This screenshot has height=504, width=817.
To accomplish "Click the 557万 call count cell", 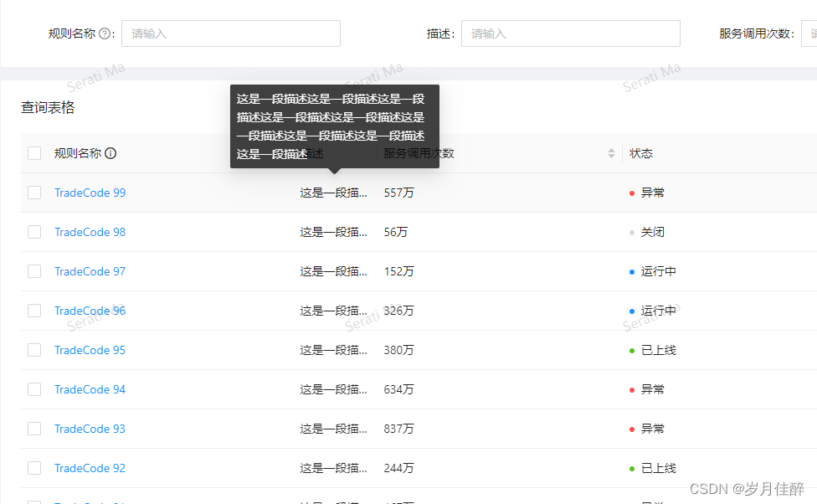I will click(399, 193).
